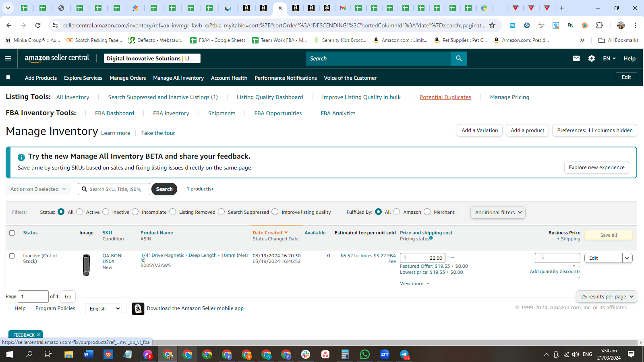The width and height of the screenshot is (644, 362).
Task: Expand View more pricing details
Action: pyautogui.click(x=415, y=283)
